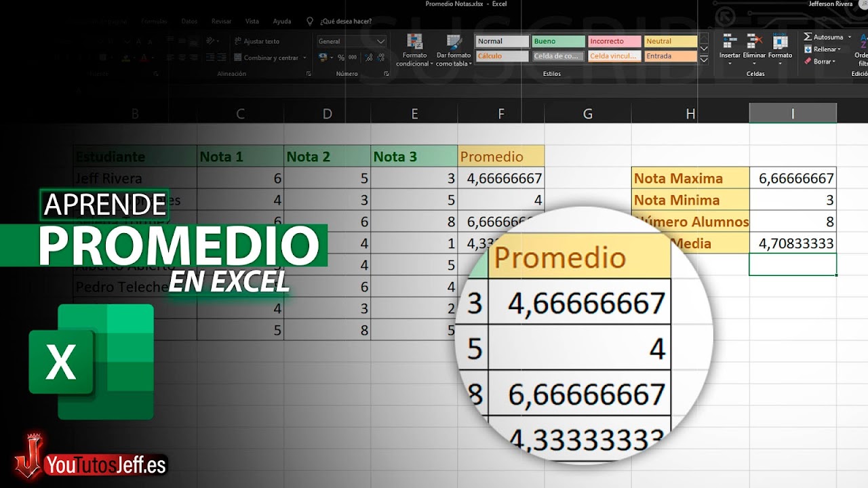Select Jeff Rivera's Promedio 4,66666667 cell
868x488 pixels.
point(501,178)
